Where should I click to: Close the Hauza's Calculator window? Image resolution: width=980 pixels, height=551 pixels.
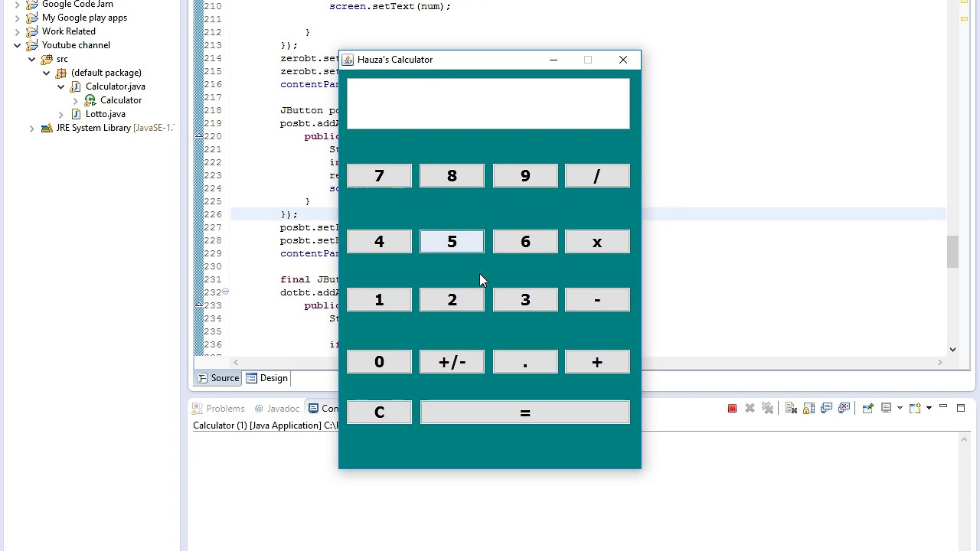623,60
